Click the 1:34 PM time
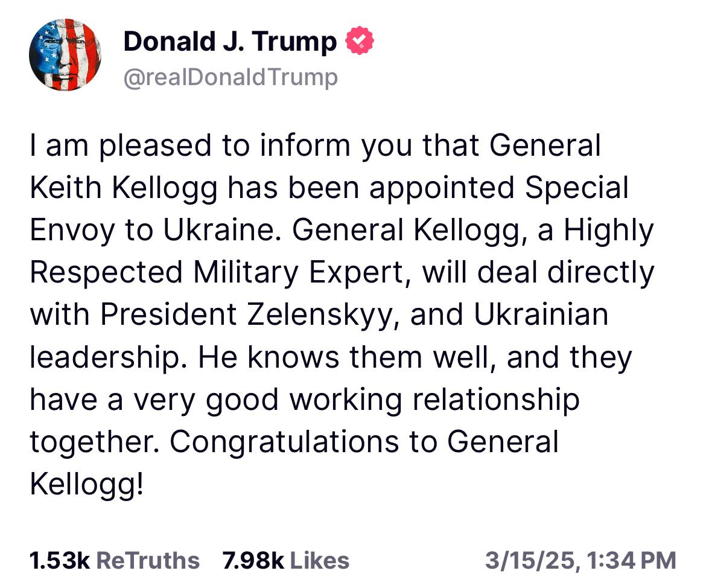 pos(632,561)
